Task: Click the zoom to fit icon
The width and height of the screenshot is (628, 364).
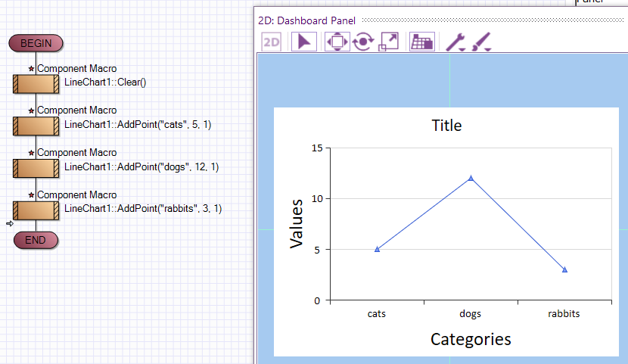Action: point(389,42)
